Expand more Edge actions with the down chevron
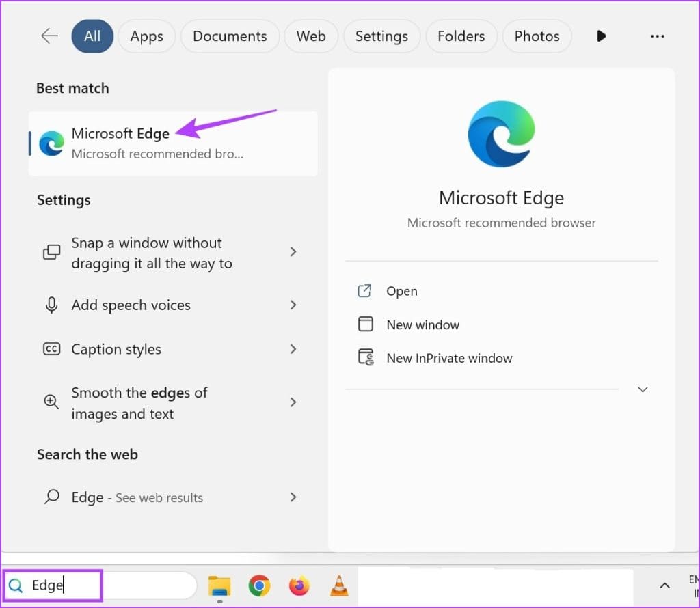Viewport: 700px width, 608px height. (643, 389)
